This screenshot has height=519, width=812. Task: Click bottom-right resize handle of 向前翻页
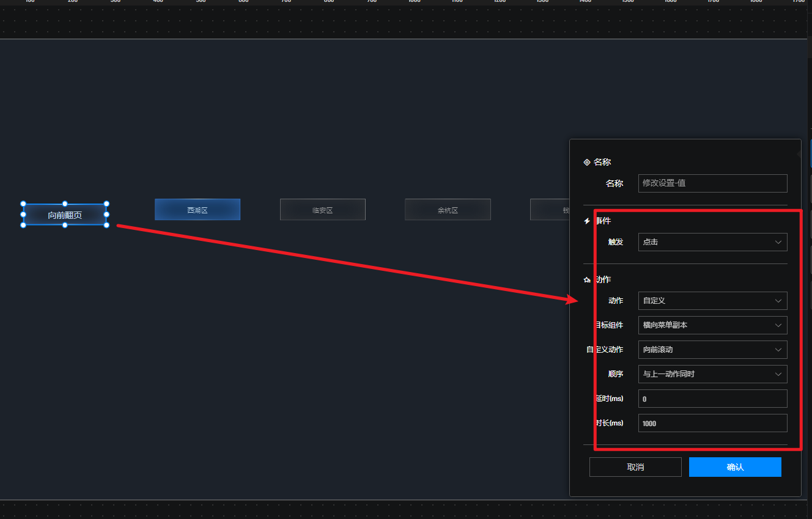coord(106,226)
